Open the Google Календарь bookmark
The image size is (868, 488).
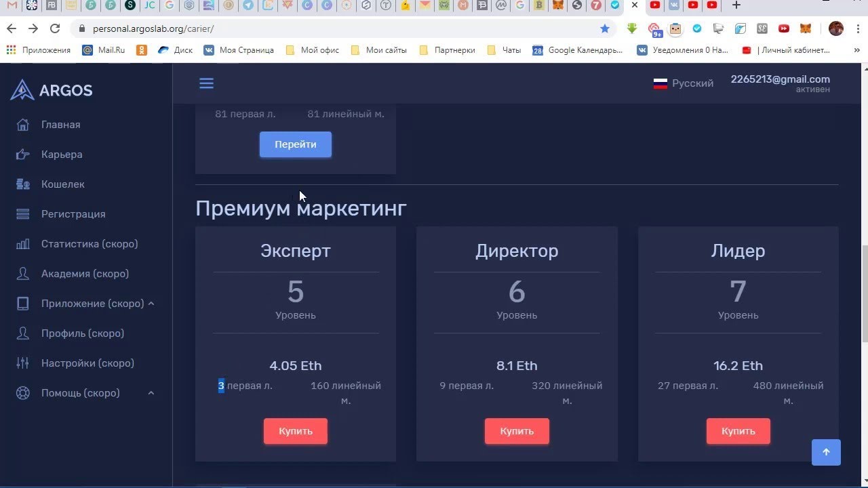point(577,50)
